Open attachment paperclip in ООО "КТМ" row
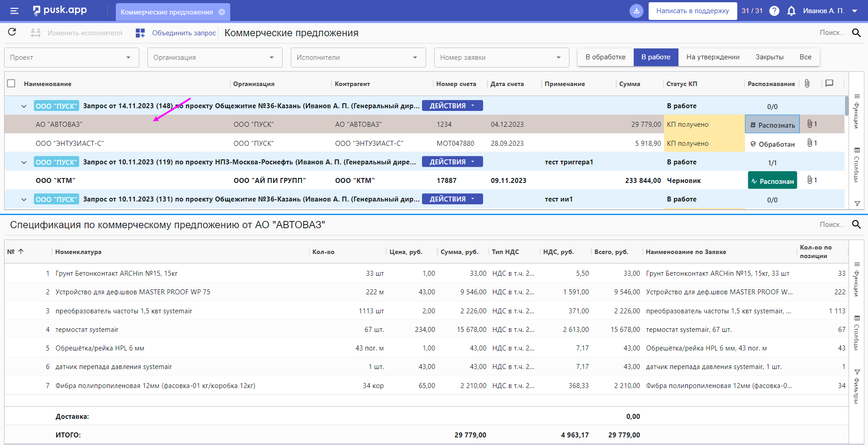The height and width of the screenshot is (446, 868). (810, 180)
